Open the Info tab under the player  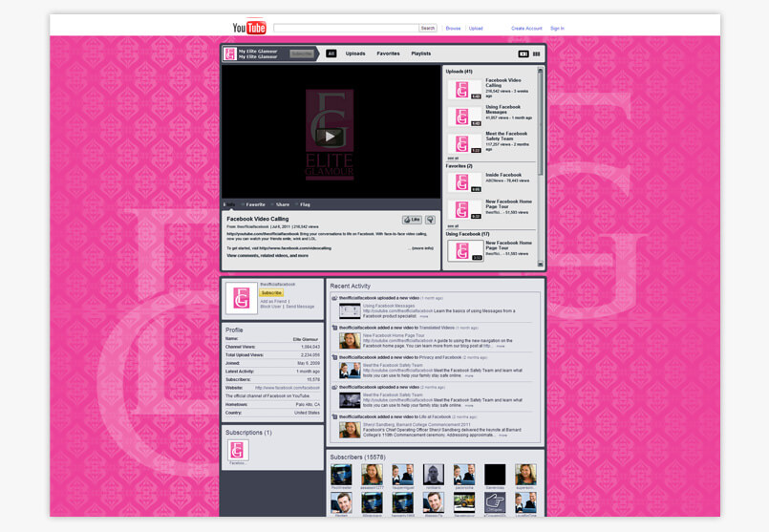tap(229, 204)
